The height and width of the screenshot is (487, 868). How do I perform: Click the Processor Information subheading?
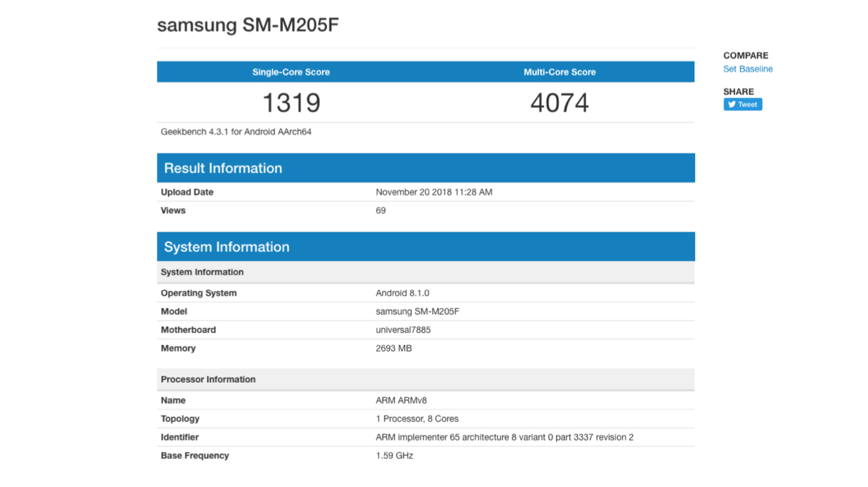(x=208, y=379)
